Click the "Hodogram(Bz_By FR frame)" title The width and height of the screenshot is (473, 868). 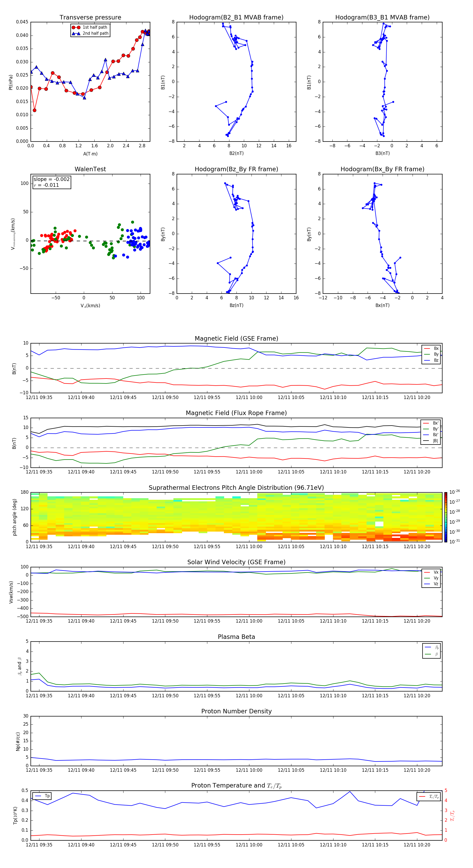click(x=236, y=169)
